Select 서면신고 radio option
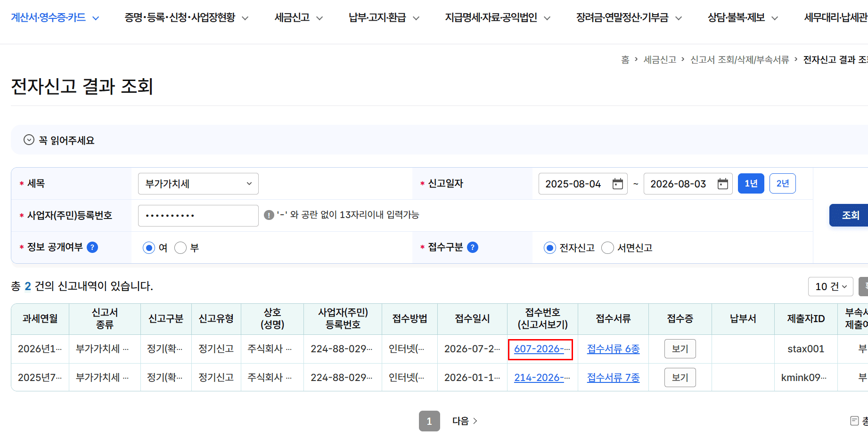 [x=608, y=248]
